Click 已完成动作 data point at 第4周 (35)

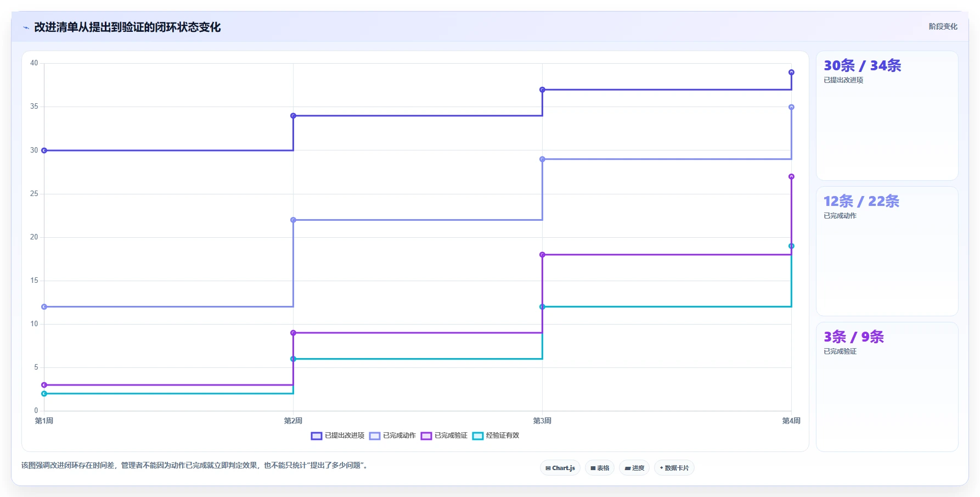click(791, 107)
